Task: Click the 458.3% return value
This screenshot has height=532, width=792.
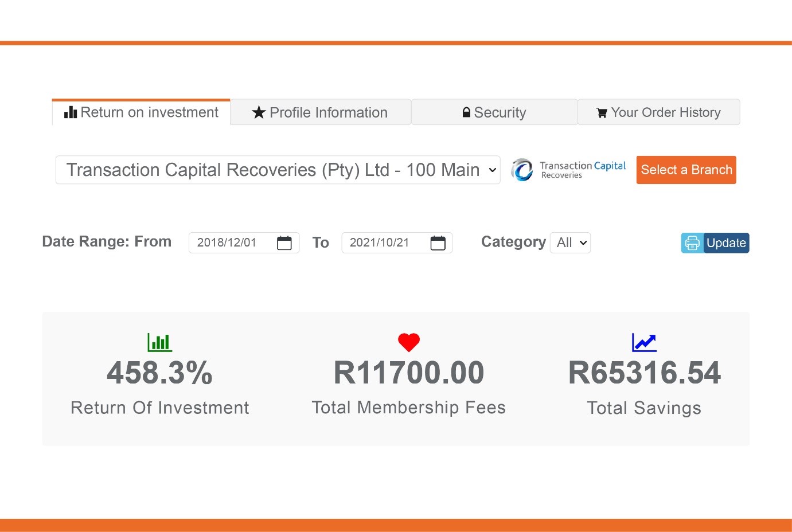Action: (x=159, y=373)
